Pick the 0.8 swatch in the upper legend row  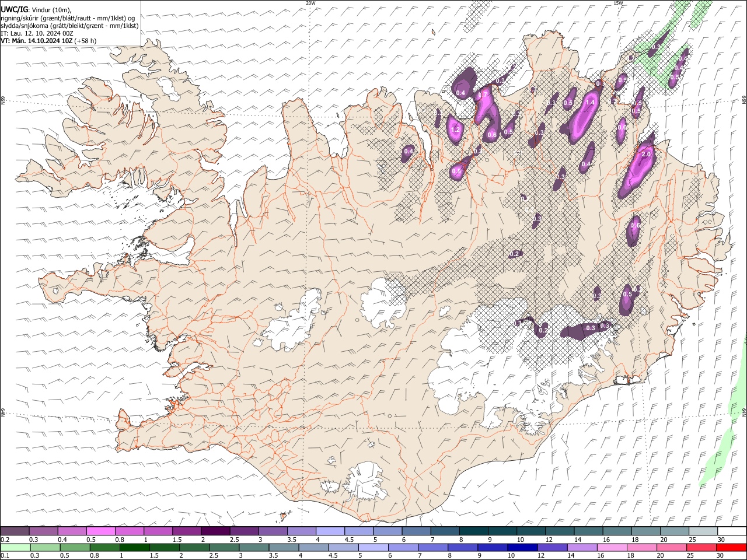pos(130,531)
